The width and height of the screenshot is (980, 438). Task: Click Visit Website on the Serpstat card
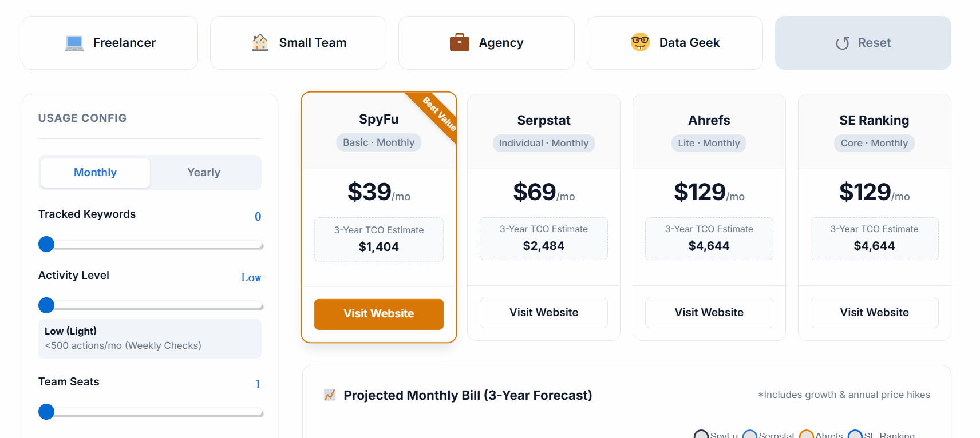(543, 313)
